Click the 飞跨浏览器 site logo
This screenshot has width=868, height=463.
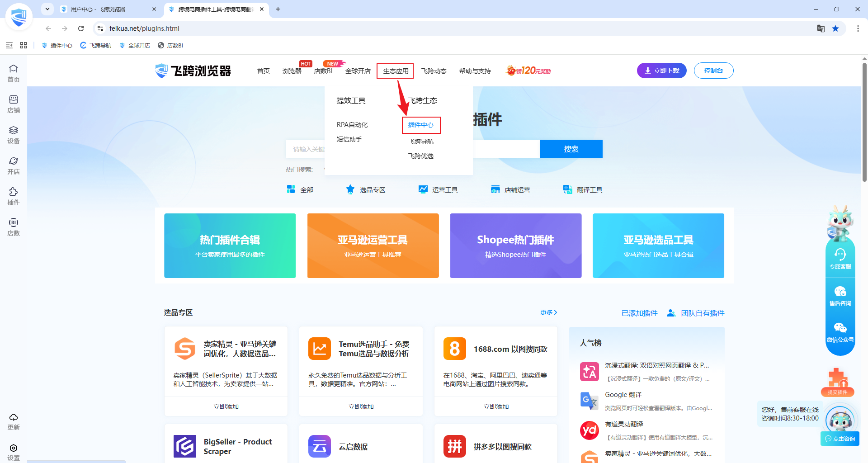[x=193, y=71]
